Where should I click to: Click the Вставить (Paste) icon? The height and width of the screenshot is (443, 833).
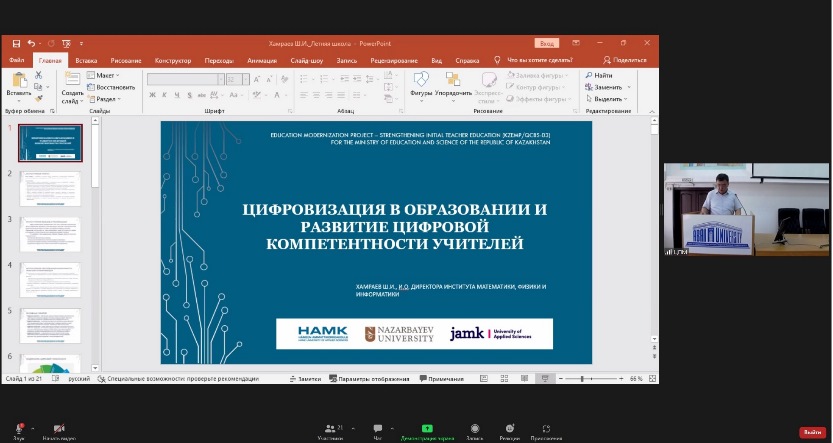point(18,81)
